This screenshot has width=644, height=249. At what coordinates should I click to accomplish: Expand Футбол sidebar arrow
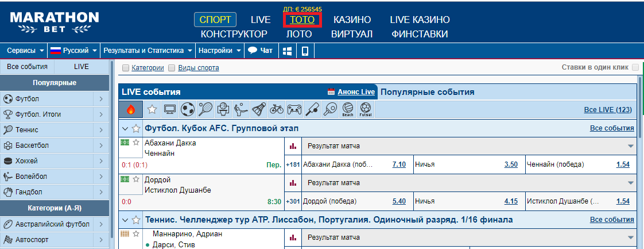click(x=101, y=99)
